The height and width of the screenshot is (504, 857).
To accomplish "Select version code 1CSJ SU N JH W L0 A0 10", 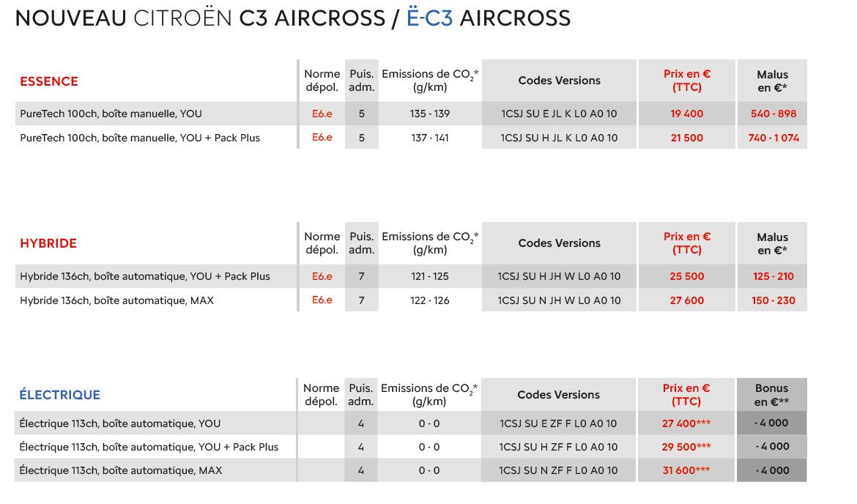I will pos(559,300).
